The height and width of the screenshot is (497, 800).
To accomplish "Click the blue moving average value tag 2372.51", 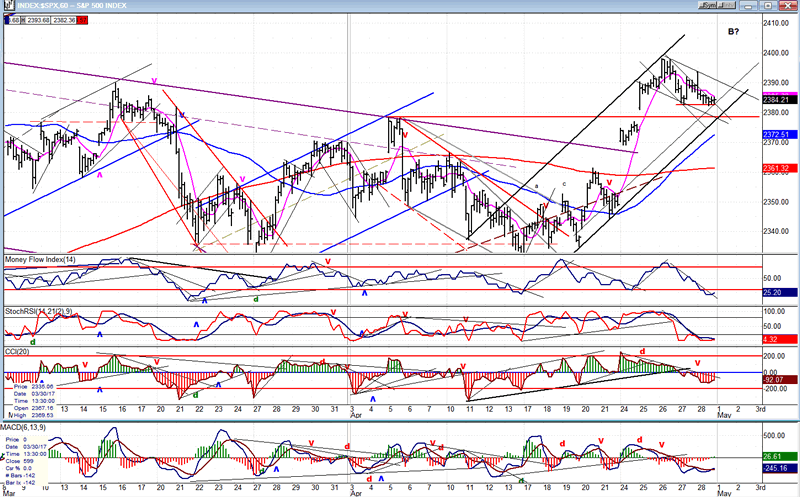I will point(780,134).
